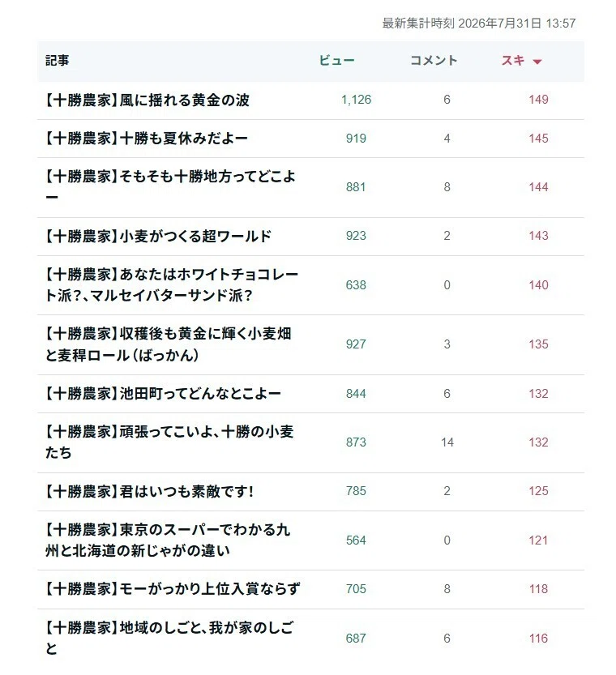The height and width of the screenshot is (675, 616).
Task: Sort table by コメント column
Action: (434, 60)
